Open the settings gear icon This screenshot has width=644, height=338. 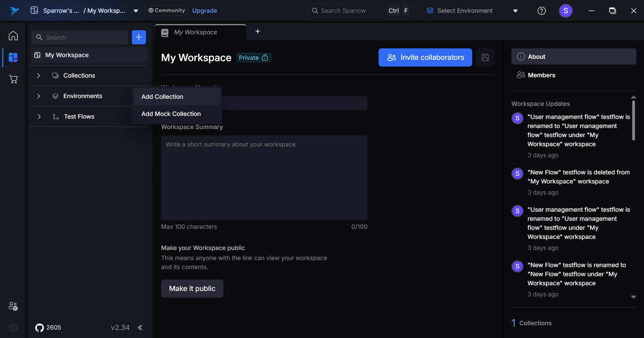click(x=13, y=328)
